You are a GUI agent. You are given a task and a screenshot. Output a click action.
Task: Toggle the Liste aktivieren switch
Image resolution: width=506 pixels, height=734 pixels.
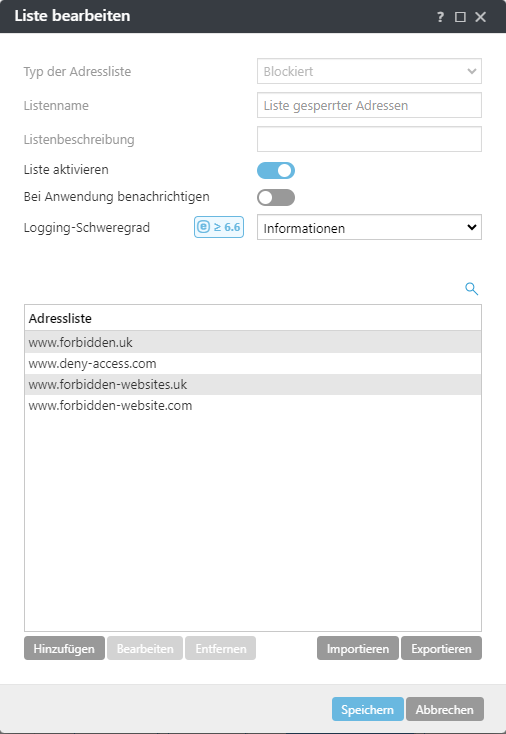pyautogui.click(x=276, y=170)
